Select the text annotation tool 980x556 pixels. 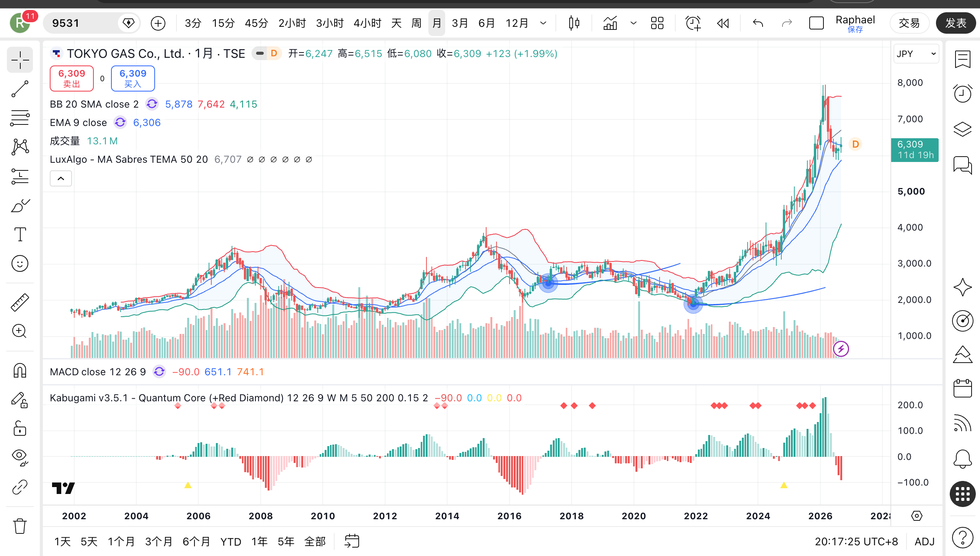pos(20,234)
